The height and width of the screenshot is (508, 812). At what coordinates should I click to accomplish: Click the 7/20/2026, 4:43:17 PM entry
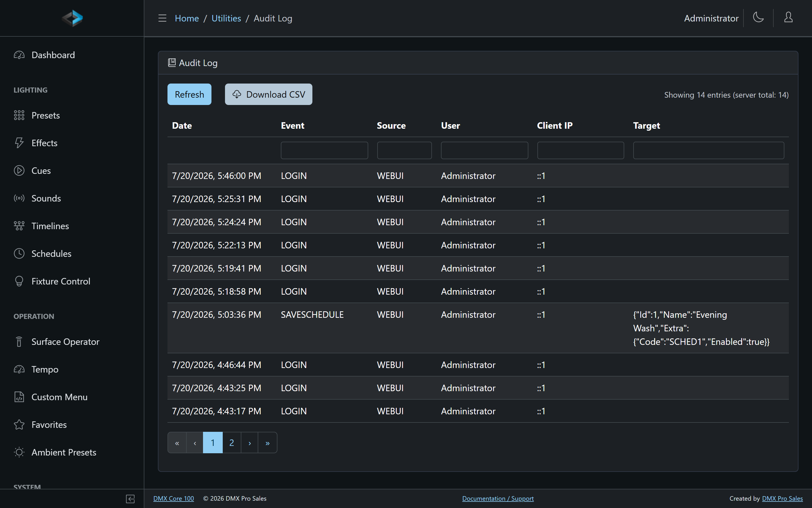coord(217,411)
